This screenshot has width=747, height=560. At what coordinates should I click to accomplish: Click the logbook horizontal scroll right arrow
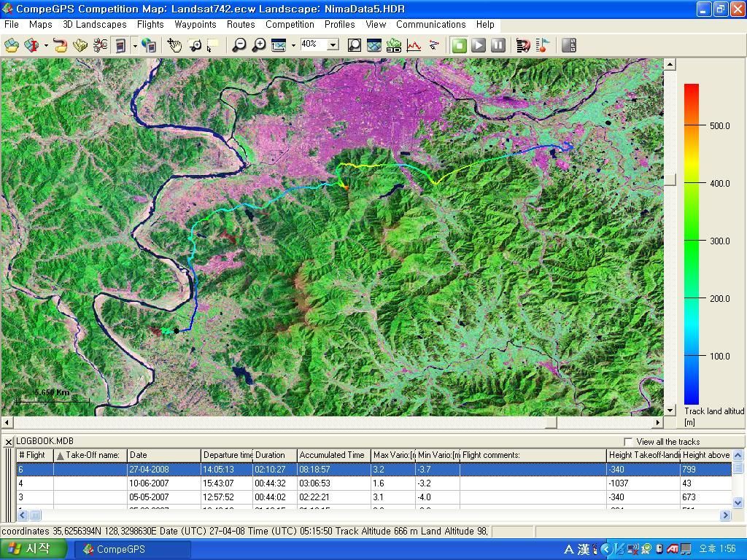[x=725, y=515]
